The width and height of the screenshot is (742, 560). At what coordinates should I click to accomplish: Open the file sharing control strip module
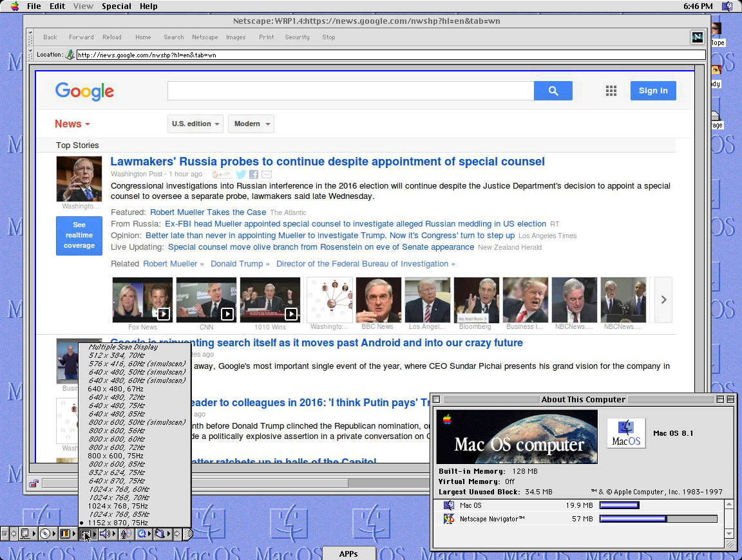(x=162, y=534)
